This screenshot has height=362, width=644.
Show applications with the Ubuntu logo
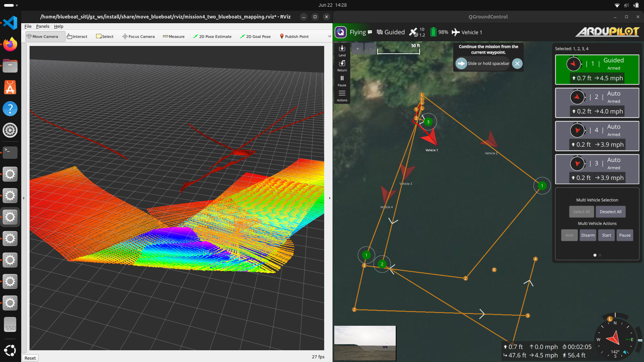pos(10,350)
